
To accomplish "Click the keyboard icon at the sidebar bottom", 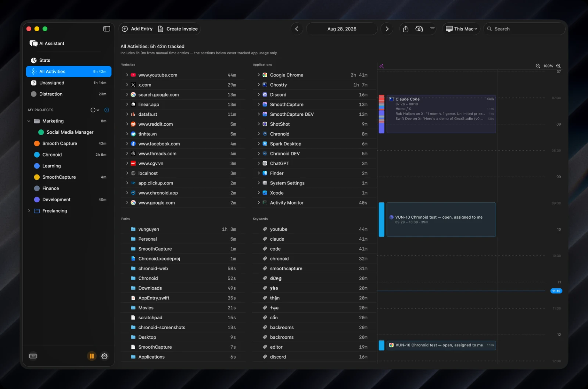I will tap(33, 356).
